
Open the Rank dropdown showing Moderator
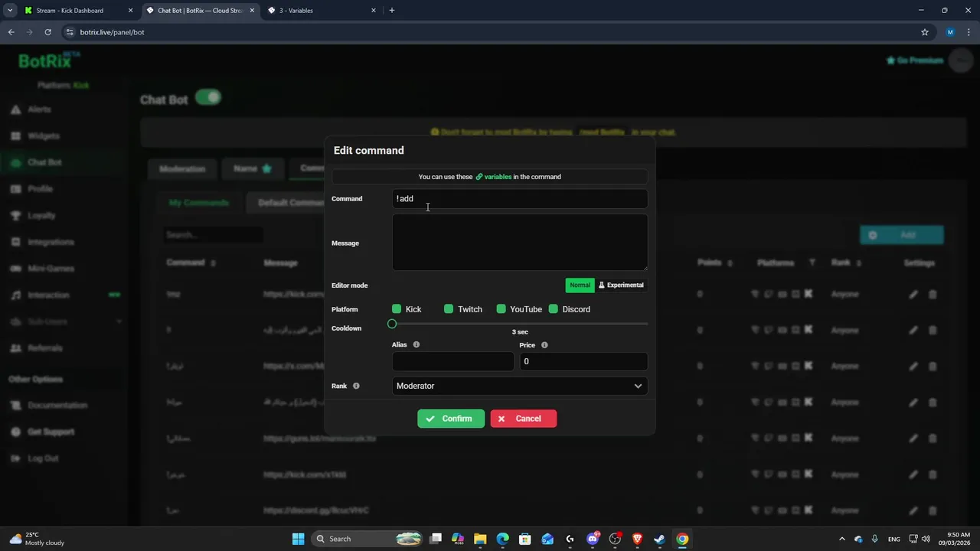[520, 386]
